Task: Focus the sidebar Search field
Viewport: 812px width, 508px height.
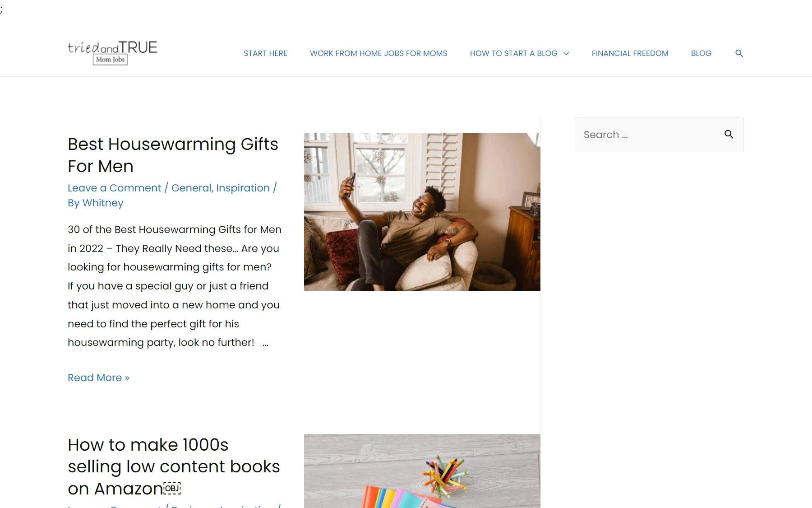Action: [x=649, y=135]
